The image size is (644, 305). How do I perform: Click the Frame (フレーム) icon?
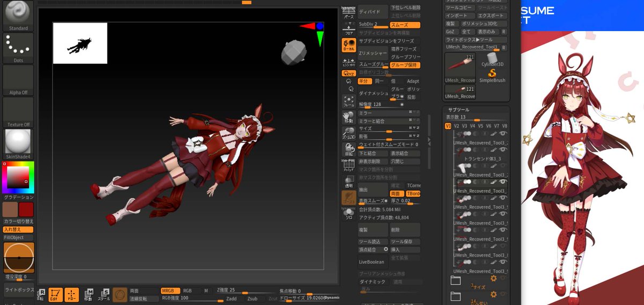click(349, 101)
